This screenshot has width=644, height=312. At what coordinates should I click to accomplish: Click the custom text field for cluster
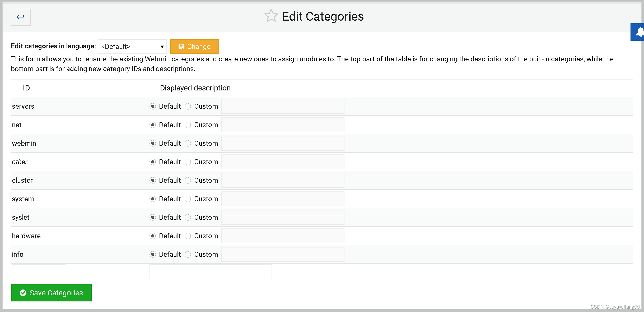point(283,180)
